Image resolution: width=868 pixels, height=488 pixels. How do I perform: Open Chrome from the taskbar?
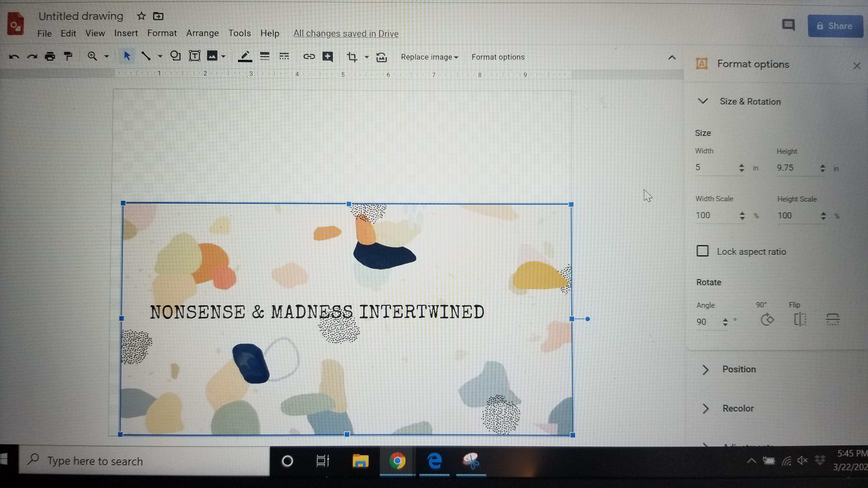click(x=397, y=461)
